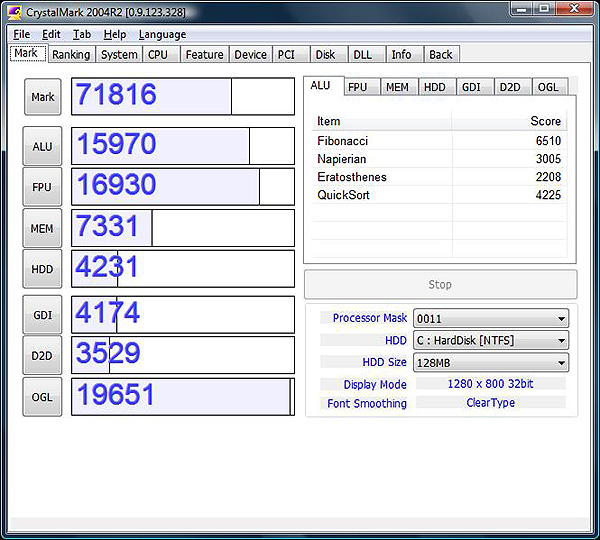The image size is (600, 540).
Task: Show the MEM details tab in the results panel
Action: pyautogui.click(x=399, y=87)
